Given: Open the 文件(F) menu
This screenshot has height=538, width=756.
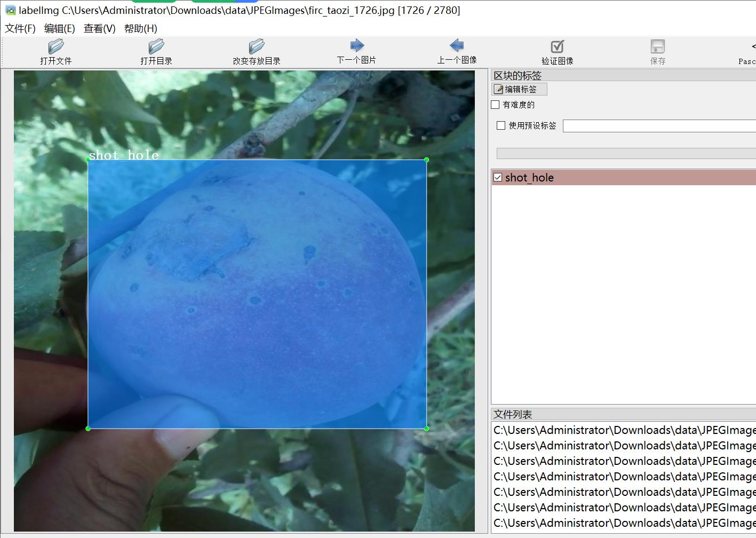Looking at the screenshot, I should click(x=20, y=28).
